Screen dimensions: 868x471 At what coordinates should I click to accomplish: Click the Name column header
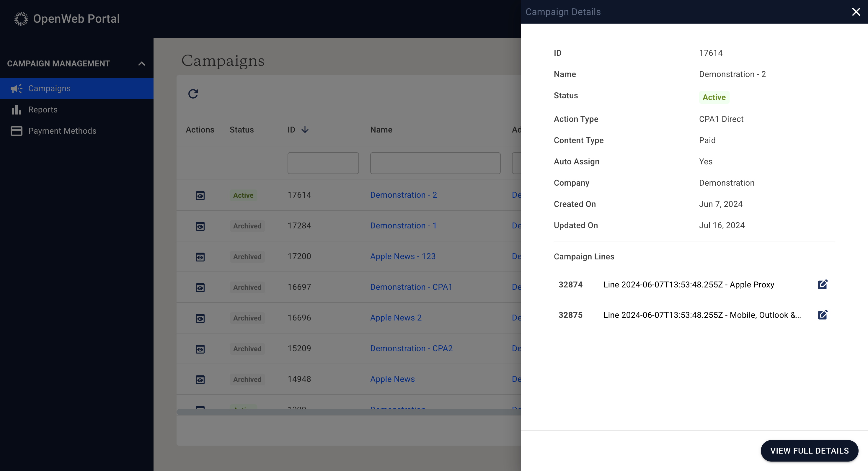tap(381, 130)
